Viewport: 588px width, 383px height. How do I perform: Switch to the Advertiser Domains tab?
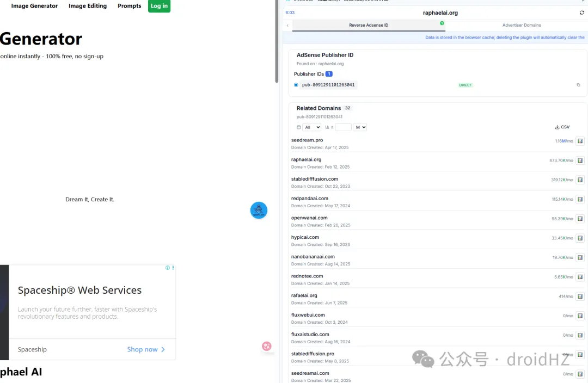[x=521, y=26]
